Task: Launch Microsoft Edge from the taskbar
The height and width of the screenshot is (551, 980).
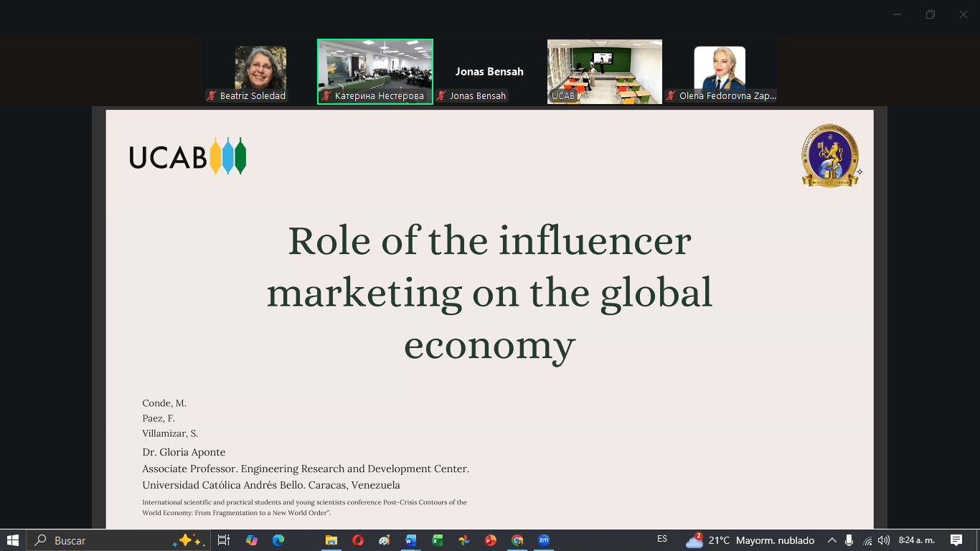Action: point(278,540)
